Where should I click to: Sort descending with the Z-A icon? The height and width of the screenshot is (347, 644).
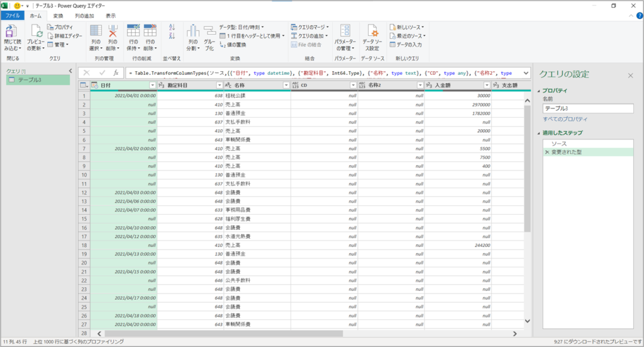coord(172,36)
